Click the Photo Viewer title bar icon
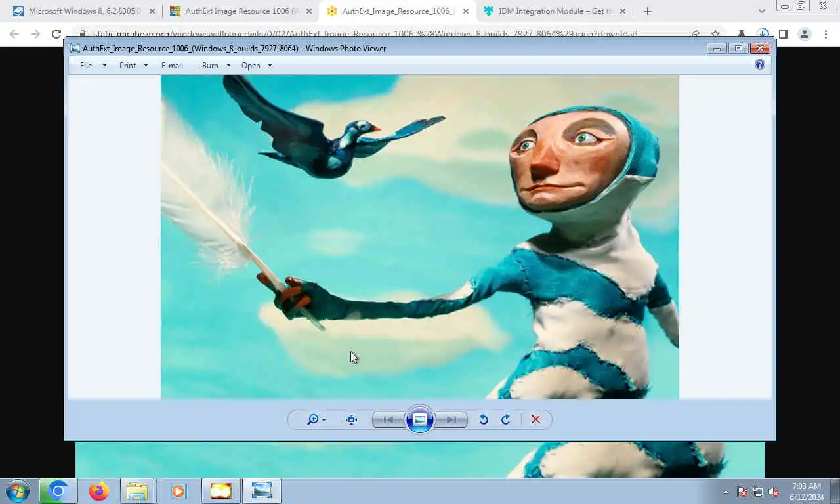Screen dimensions: 840x504 click(75, 48)
